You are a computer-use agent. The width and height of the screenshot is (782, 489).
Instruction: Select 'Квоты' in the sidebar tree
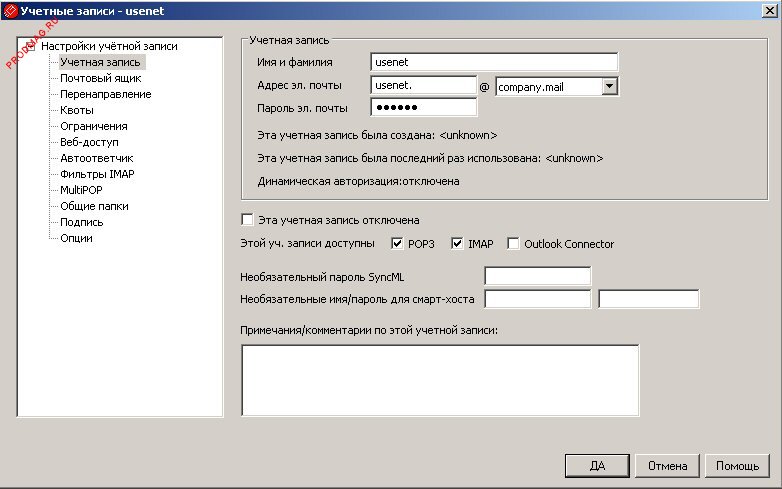click(77, 110)
